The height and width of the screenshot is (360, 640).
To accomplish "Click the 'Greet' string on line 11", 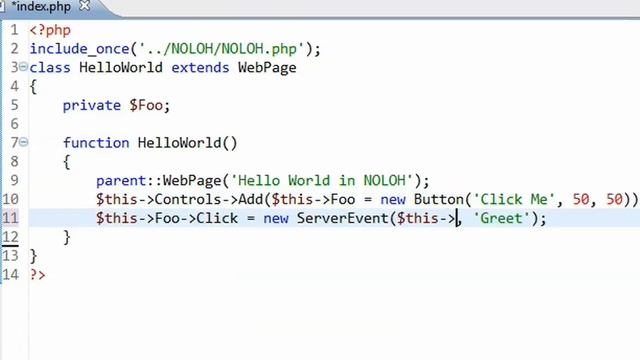I will [x=501, y=218].
